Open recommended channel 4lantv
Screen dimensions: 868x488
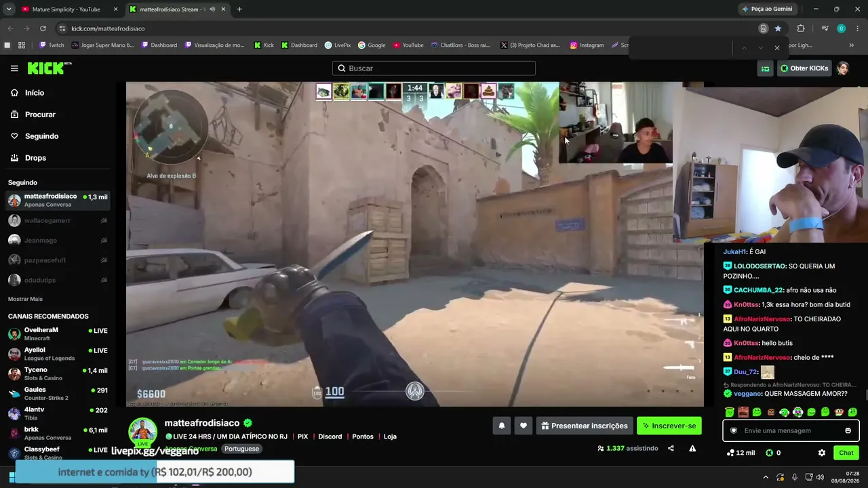[x=58, y=413]
